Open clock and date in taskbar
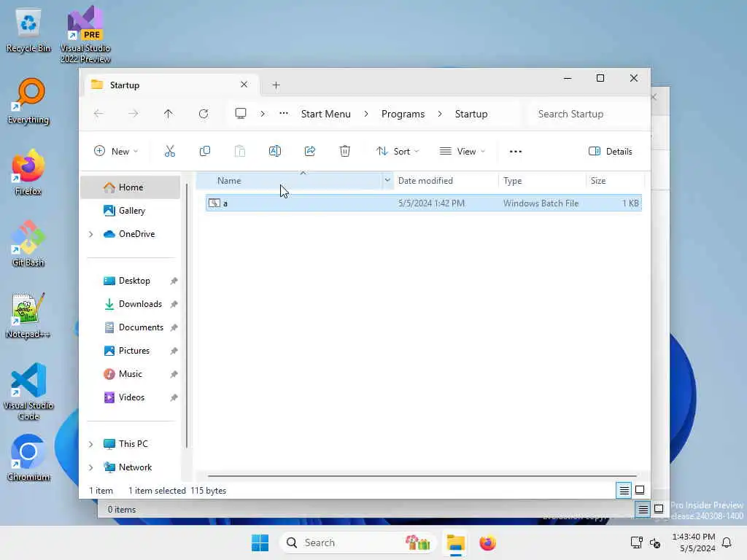 [694, 542]
